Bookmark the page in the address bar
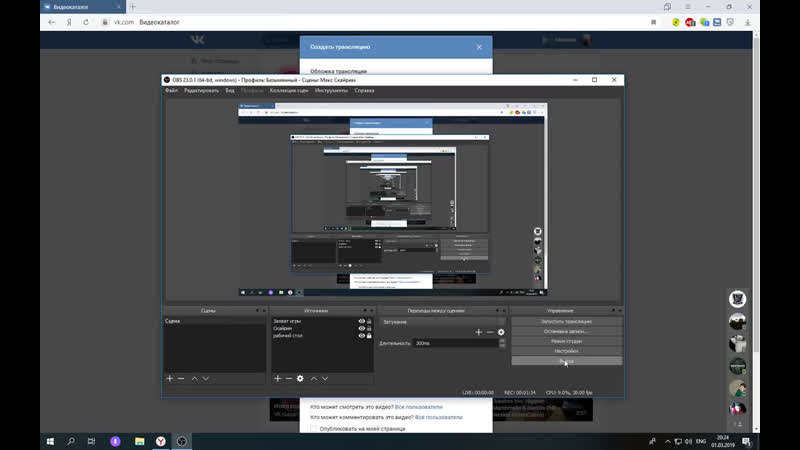This screenshot has height=450, width=800. click(654, 22)
